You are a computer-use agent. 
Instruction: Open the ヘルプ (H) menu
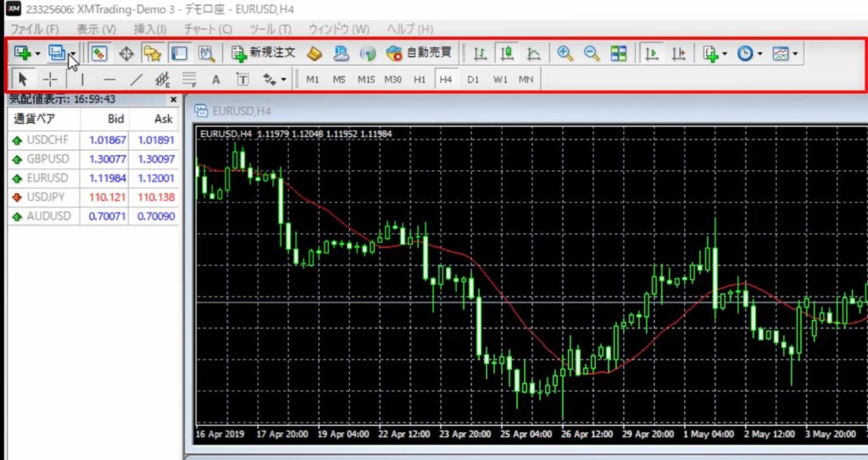coord(409,29)
